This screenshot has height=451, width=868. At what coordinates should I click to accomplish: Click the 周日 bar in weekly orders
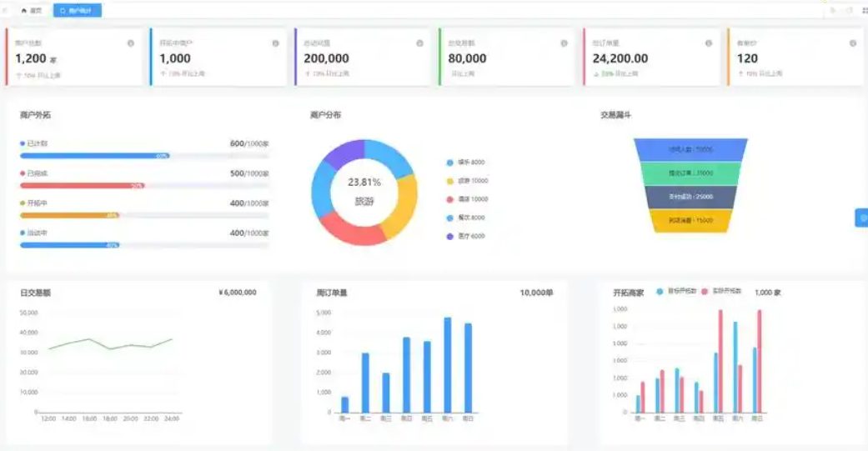pos(469,368)
